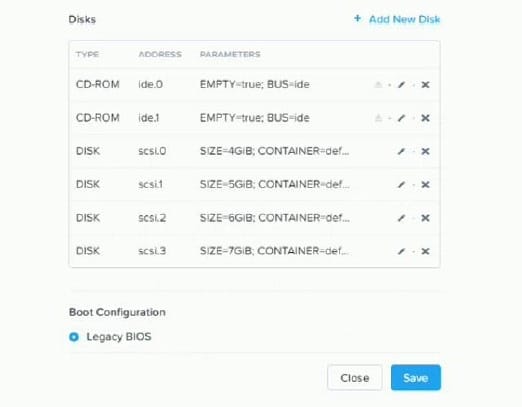
Task: Eject the CD-ROM at ide.1
Action: click(378, 118)
